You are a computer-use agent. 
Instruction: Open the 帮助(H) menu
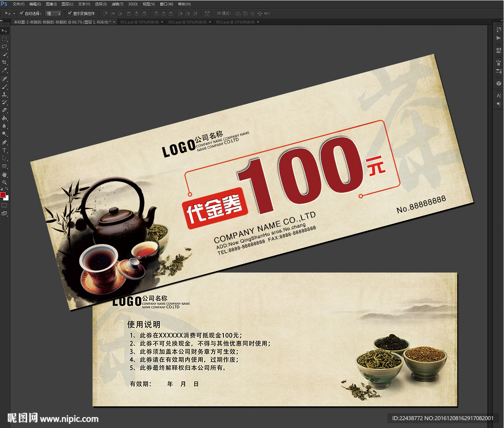click(x=185, y=4)
